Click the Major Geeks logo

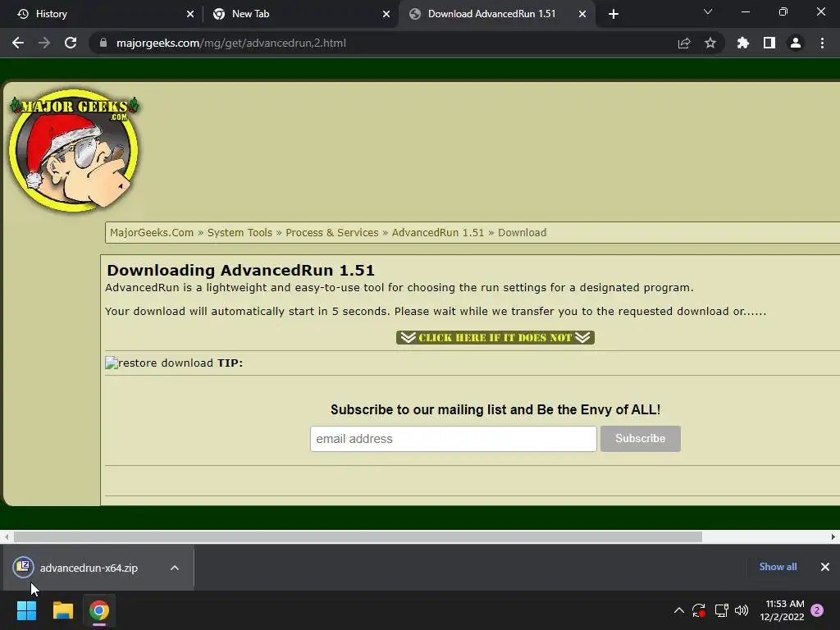74,150
